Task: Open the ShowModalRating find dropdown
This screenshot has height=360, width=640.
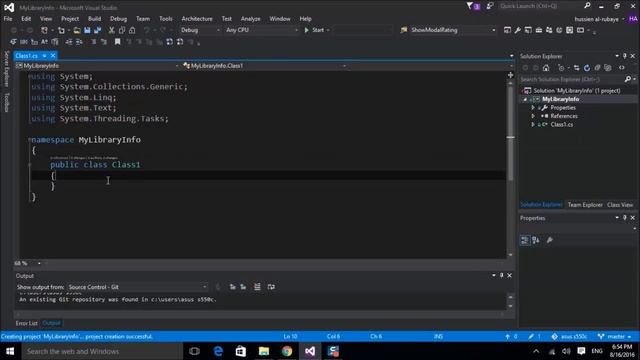Action: (x=453, y=30)
